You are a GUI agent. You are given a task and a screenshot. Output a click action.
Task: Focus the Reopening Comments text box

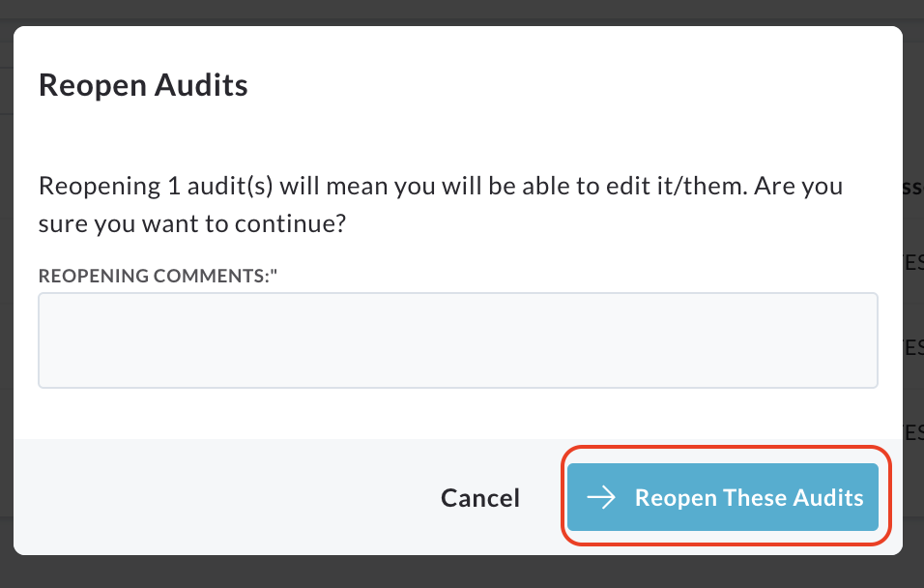458,340
